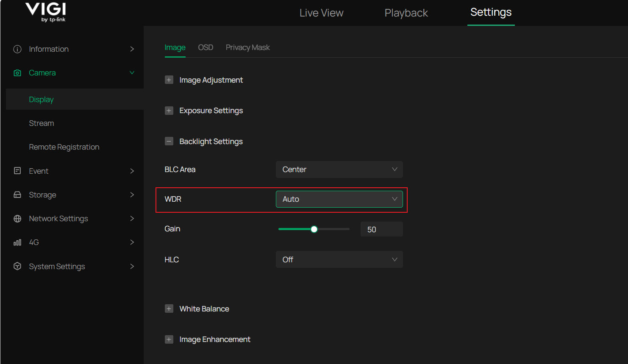Expand 4G menu chevron
The height and width of the screenshot is (364, 628).
[x=132, y=242]
